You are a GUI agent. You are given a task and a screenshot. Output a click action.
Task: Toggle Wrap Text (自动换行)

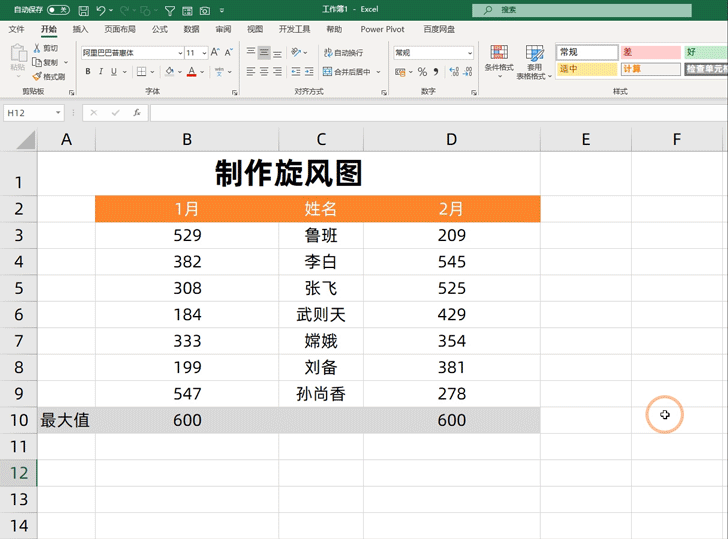(344, 52)
